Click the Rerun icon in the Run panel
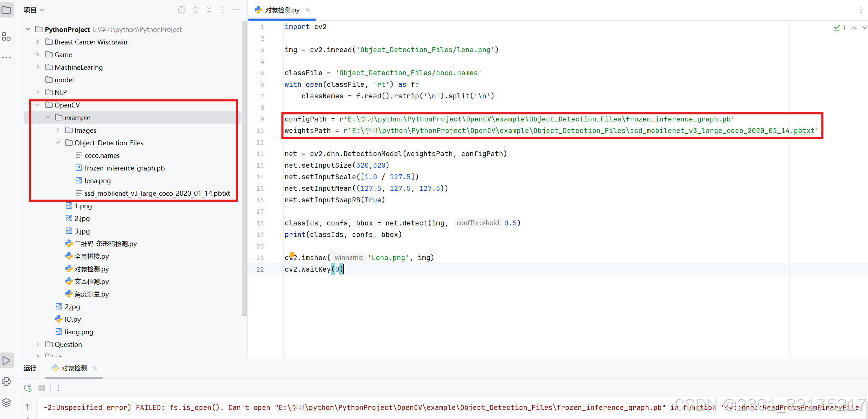 [x=27, y=388]
